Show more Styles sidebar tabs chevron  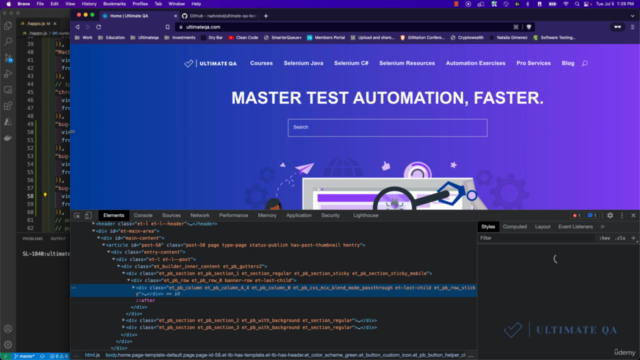[602, 227]
